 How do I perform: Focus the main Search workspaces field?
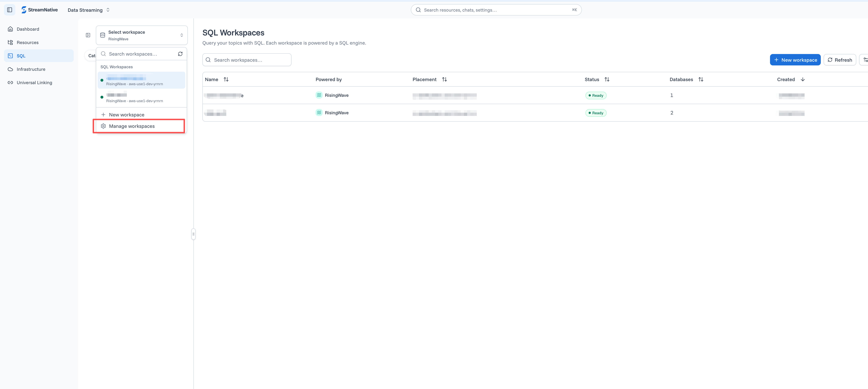coord(247,60)
